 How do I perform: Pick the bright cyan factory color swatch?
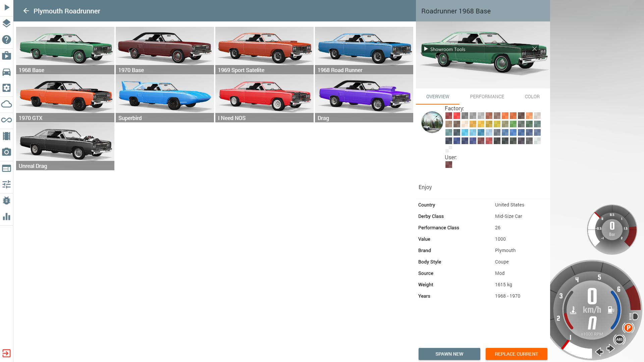pos(465,132)
